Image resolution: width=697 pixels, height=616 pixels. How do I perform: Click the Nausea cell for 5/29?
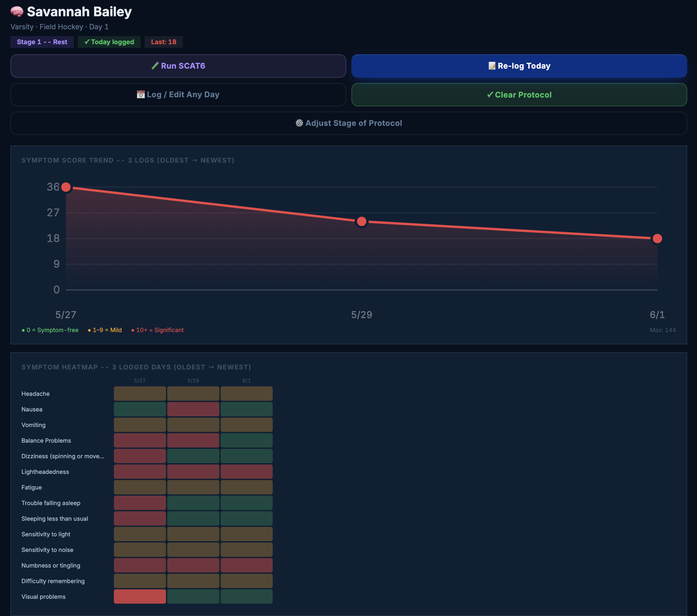193,409
